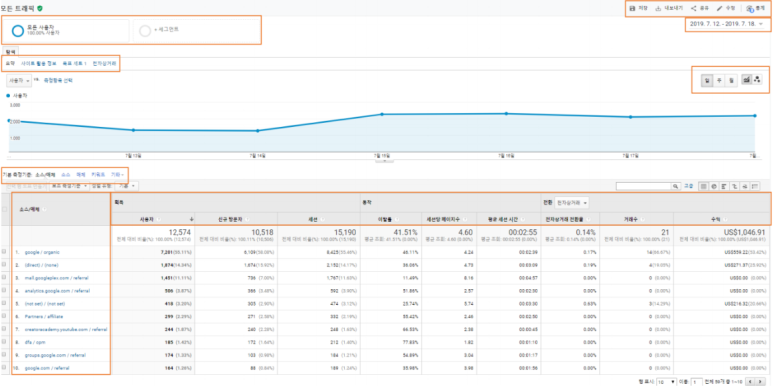Click the save (저장) icon

coord(632,8)
